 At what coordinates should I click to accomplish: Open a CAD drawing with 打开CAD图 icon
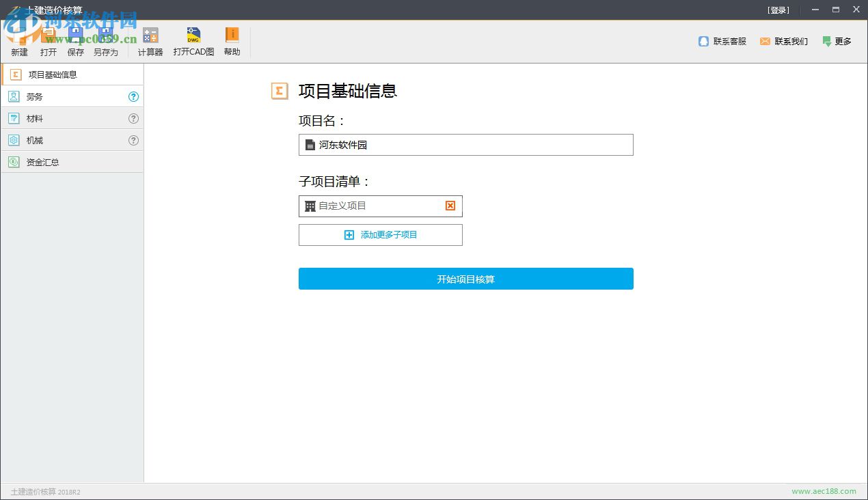(x=193, y=41)
